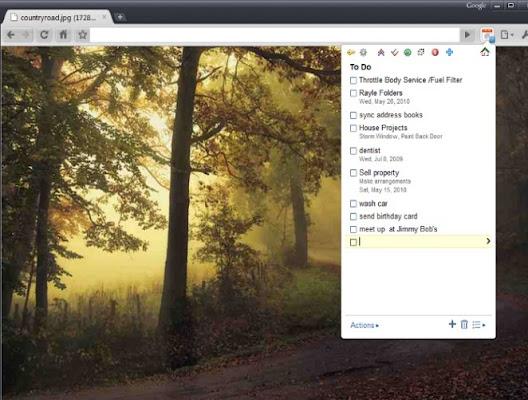Minimize the browser window
Image resolution: width=528 pixels, height=400 pixels.
click(497, 6)
